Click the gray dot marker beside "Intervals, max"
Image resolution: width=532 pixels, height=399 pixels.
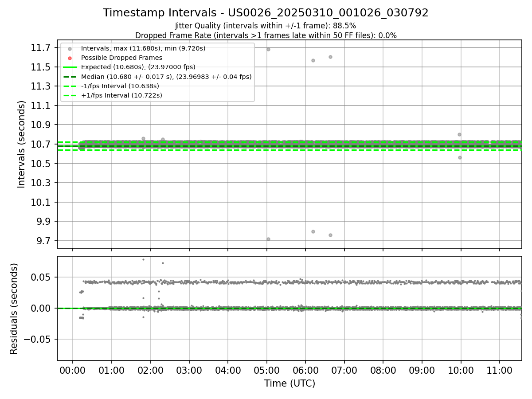pyautogui.click(x=70, y=49)
